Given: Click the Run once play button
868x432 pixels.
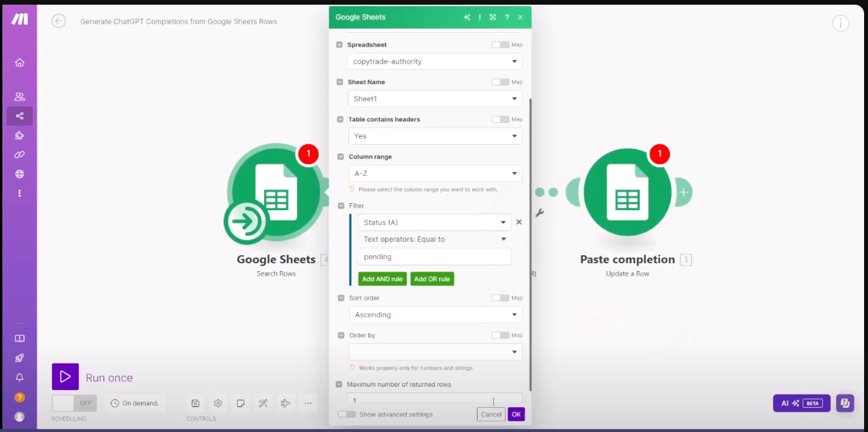Looking at the screenshot, I should (65, 377).
